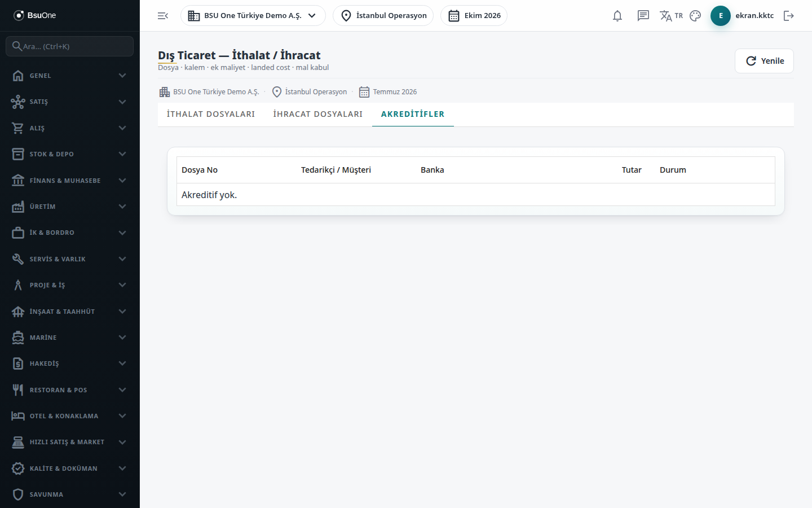Viewport: 812px width, 508px height.
Task: Collapse the sidebar menu icon
Action: point(163,16)
